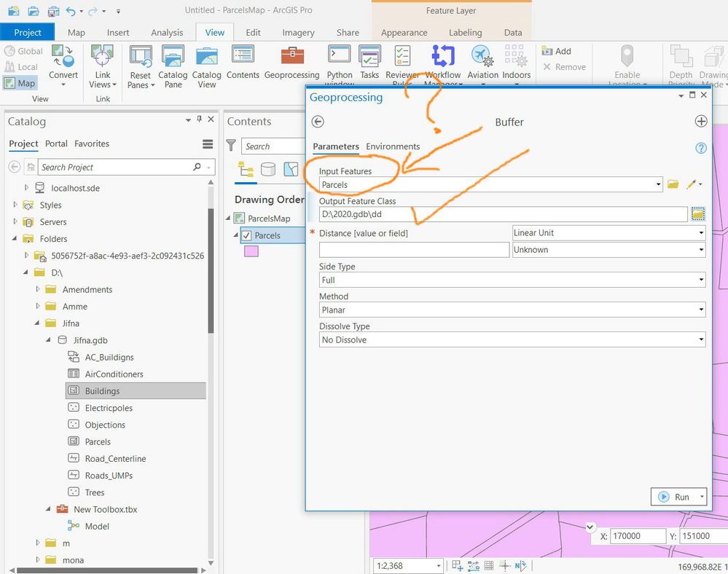Switch to the Environments tab

(x=393, y=146)
